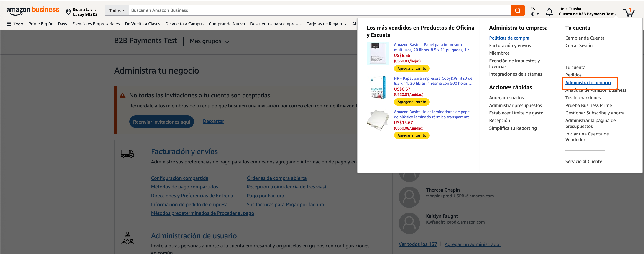644x254 pixels.
Task: Open the Esenciales Empresariales menu item
Action: [96, 24]
